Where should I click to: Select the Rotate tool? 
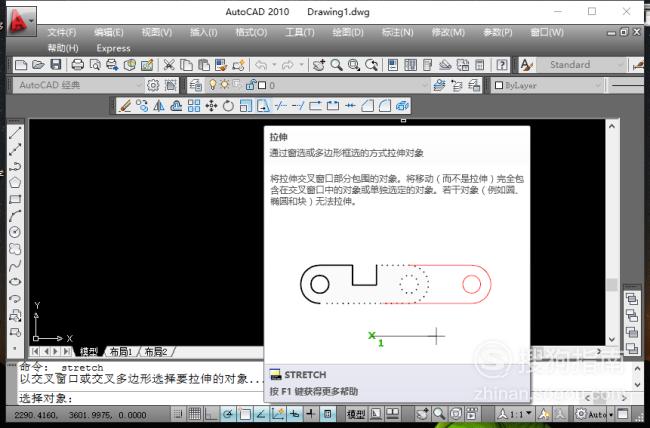coord(228,106)
